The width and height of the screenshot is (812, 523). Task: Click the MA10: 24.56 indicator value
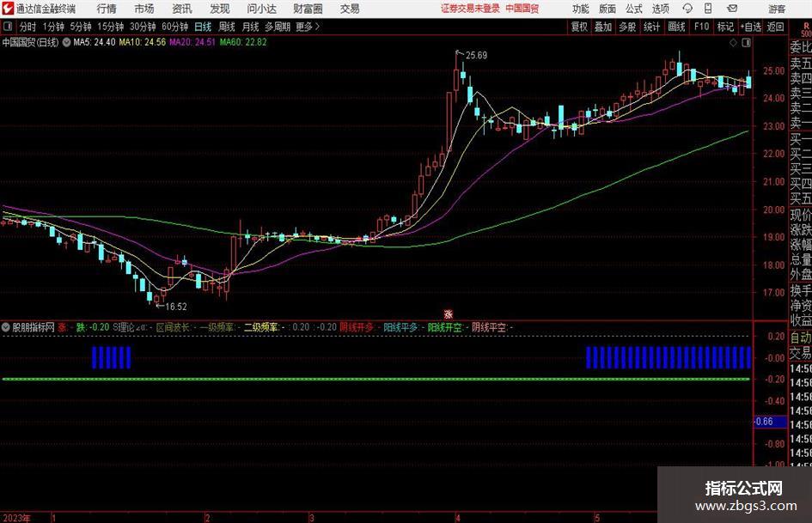tap(143, 42)
